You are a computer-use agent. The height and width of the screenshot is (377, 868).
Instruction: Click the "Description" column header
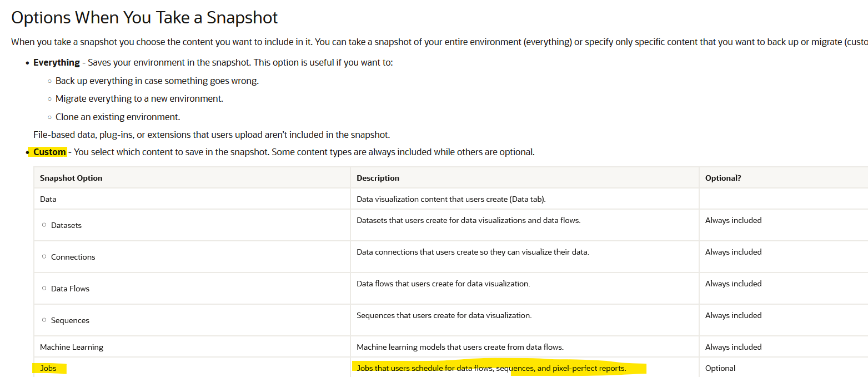click(x=378, y=178)
